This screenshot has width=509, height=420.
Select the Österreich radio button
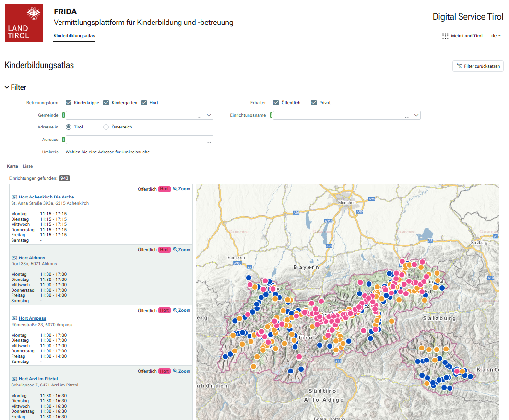[106, 127]
